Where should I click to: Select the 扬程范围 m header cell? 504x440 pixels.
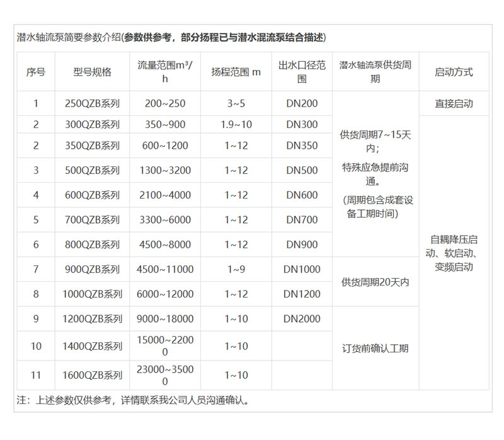click(x=236, y=72)
